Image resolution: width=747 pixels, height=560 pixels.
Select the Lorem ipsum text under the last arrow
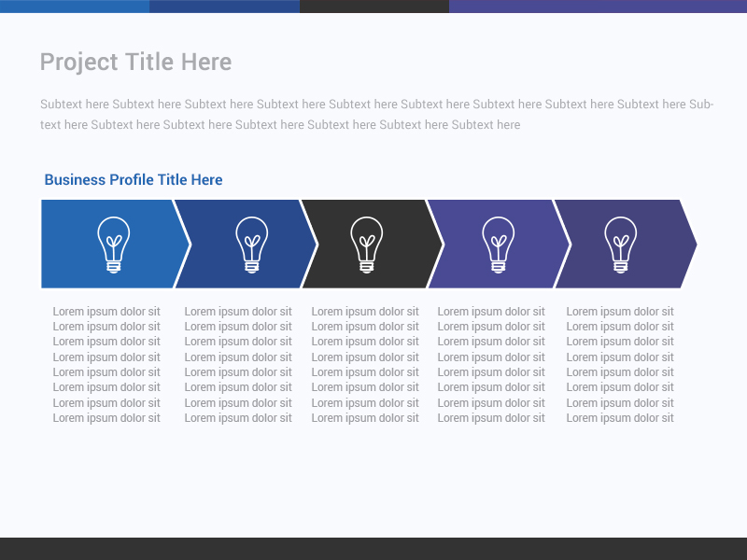(620, 365)
